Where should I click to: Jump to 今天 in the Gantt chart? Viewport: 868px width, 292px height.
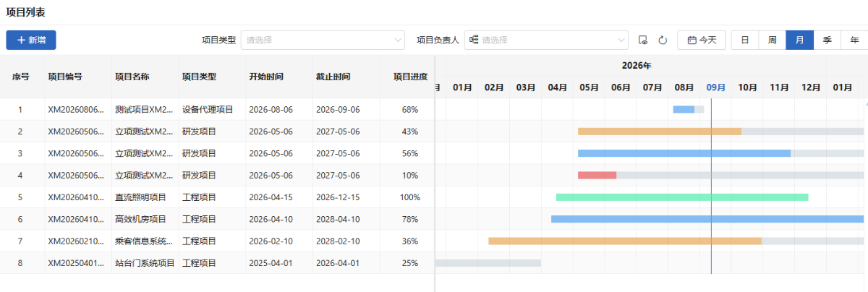click(x=702, y=40)
